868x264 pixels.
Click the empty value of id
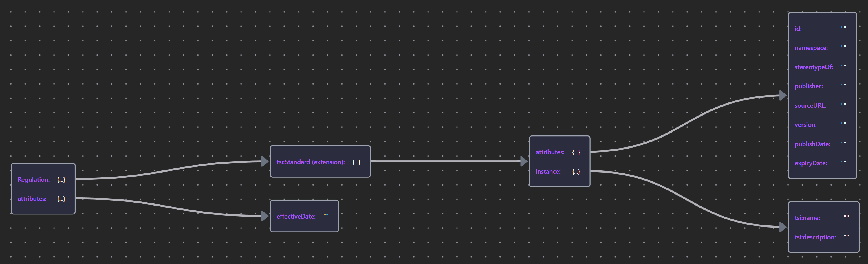point(844,27)
